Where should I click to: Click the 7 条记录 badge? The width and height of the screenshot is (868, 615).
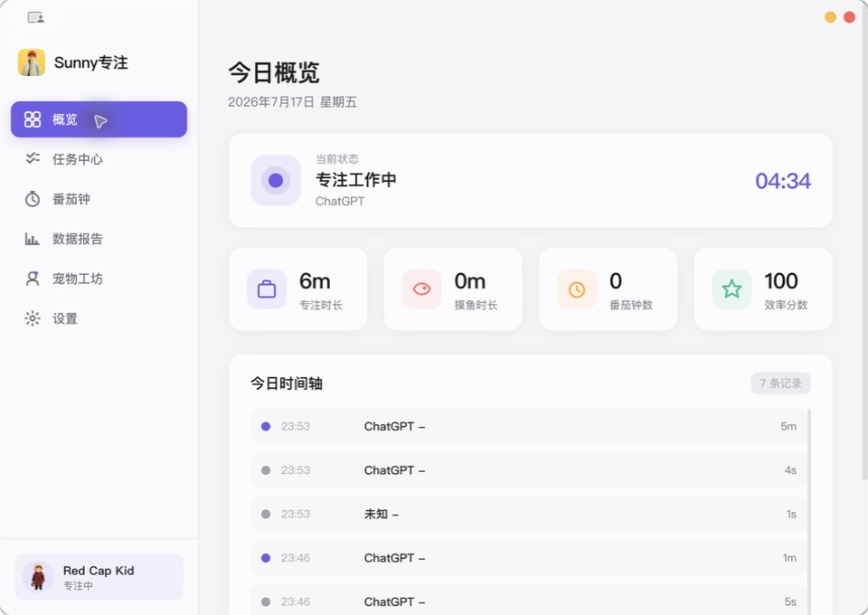point(780,383)
